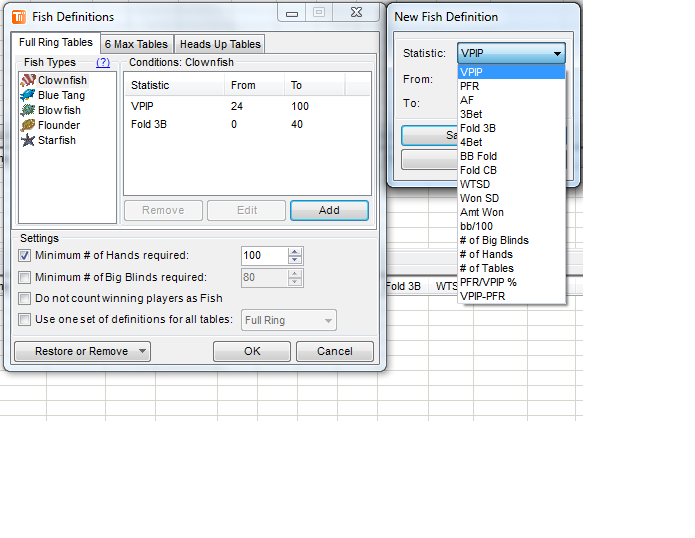Choose Amt Won from the statistic list
The height and width of the screenshot is (538, 695).
coord(511,212)
